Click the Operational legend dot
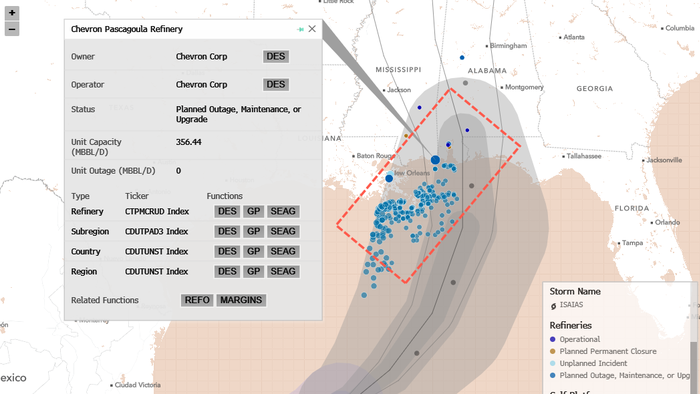 [553, 340]
